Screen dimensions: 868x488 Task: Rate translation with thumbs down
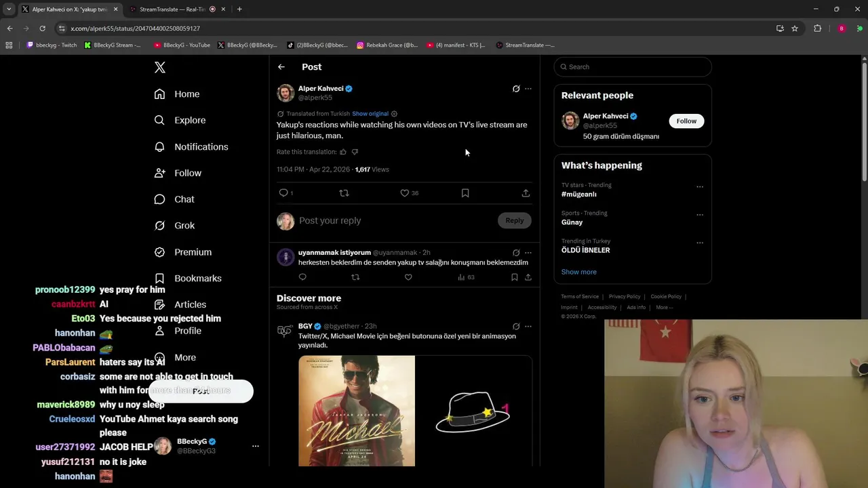pos(355,152)
